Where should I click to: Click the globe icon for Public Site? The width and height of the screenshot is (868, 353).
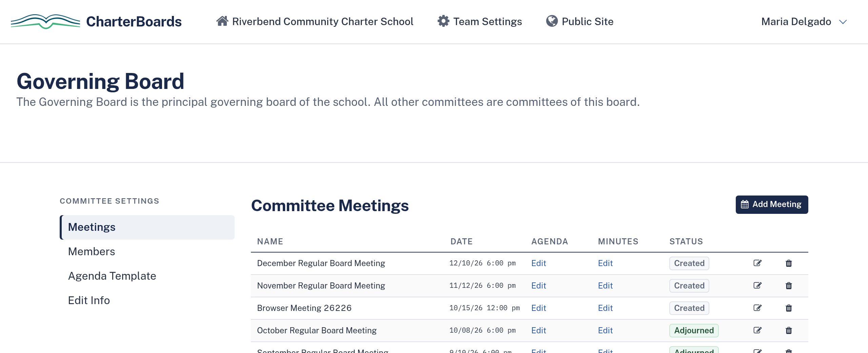click(552, 21)
